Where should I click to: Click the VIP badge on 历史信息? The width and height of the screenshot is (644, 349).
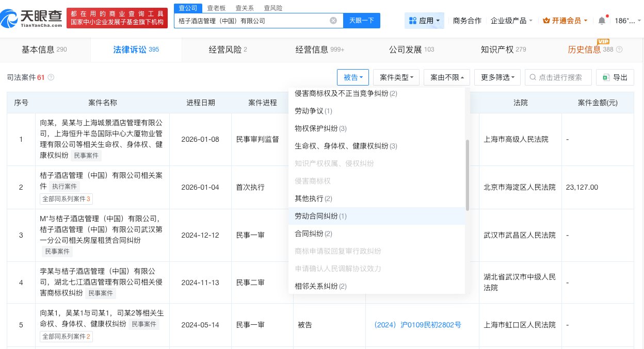(603, 41)
